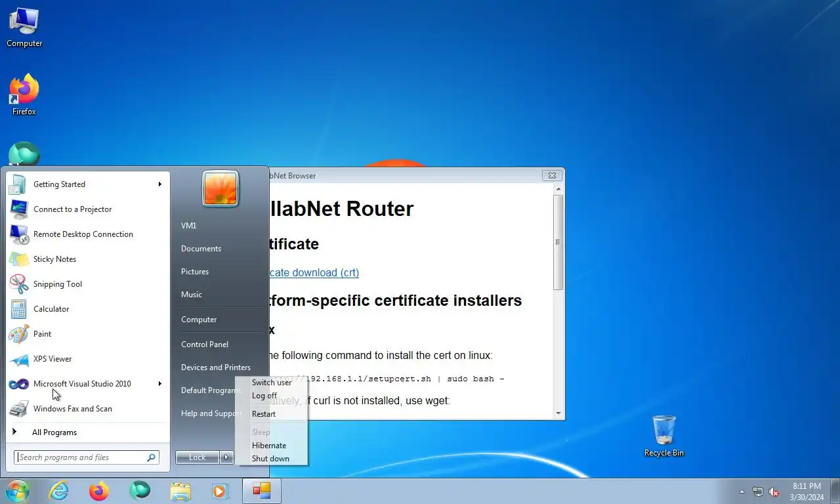Open the Snipping Tool scissors icon

[18, 284]
